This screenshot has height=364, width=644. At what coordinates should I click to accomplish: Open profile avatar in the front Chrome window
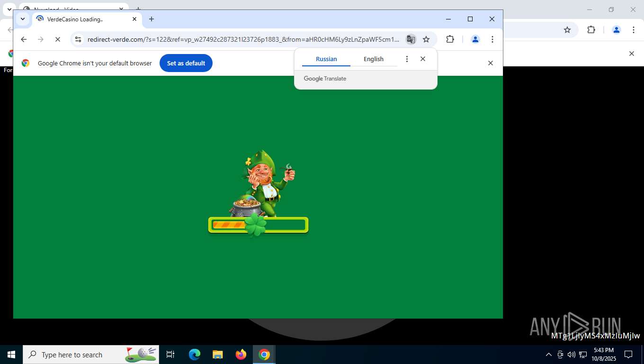pyautogui.click(x=475, y=39)
